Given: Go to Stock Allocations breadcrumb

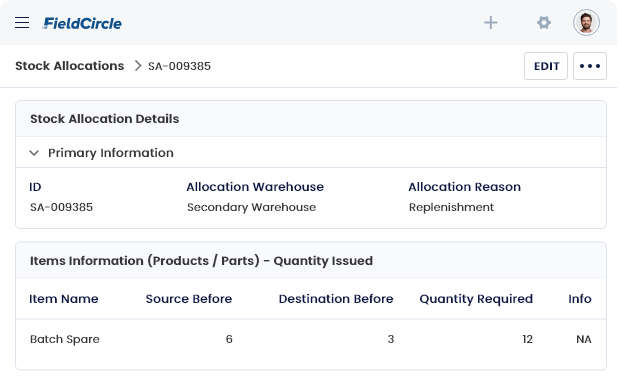Looking at the screenshot, I should click(70, 66).
